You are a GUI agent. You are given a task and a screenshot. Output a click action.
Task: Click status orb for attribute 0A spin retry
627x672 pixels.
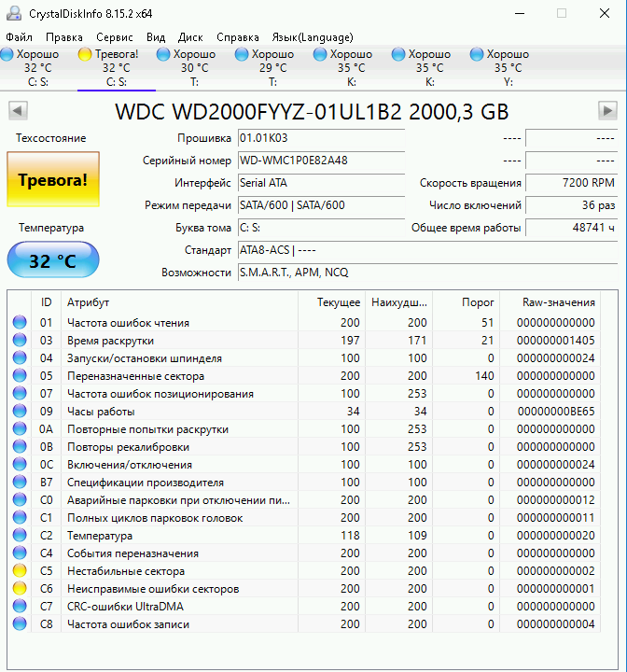tap(20, 428)
